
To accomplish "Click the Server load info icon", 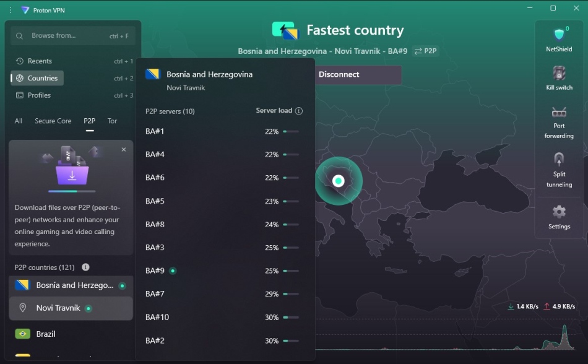I will (299, 111).
